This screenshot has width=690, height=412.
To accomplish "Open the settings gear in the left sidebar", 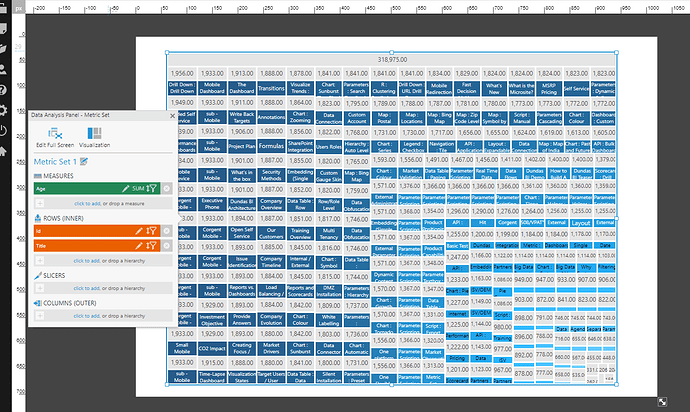I will click(x=3, y=110).
